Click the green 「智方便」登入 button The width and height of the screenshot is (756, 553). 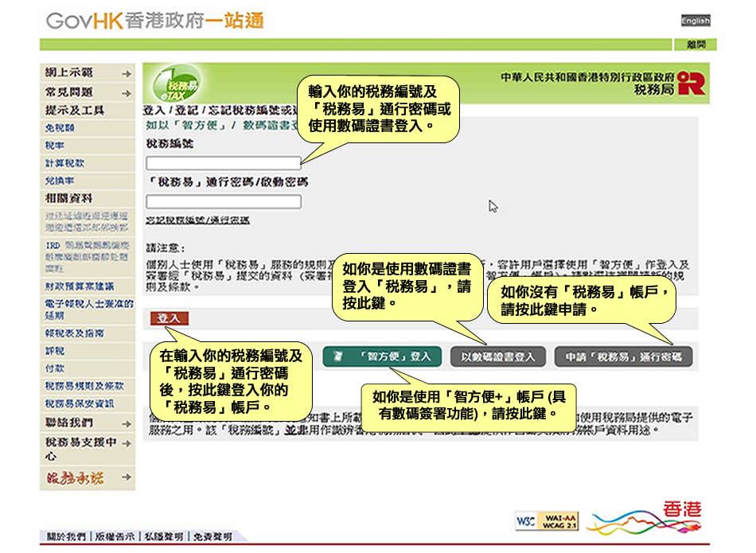point(382,356)
